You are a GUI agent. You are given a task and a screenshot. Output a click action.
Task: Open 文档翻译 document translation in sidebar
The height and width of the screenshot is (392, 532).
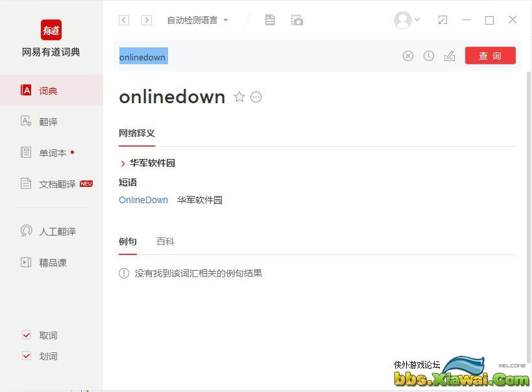[51, 184]
